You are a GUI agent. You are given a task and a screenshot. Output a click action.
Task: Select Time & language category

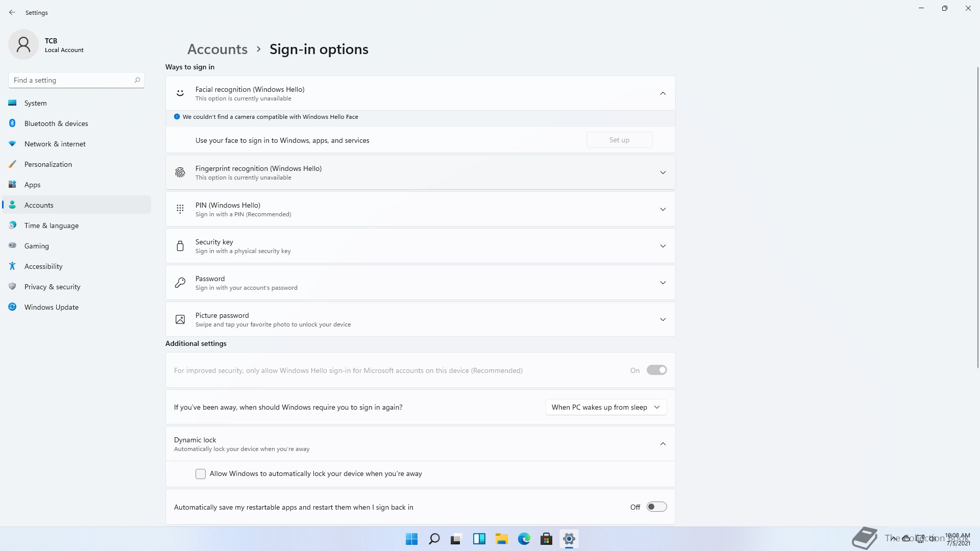[x=77, y=226]
